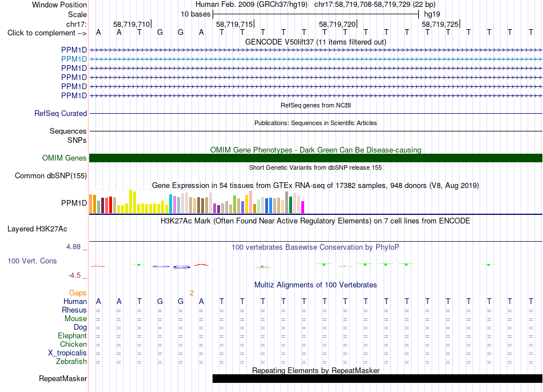Click the 100 Vert. Cons track label
543x392 pixels.
32,261
